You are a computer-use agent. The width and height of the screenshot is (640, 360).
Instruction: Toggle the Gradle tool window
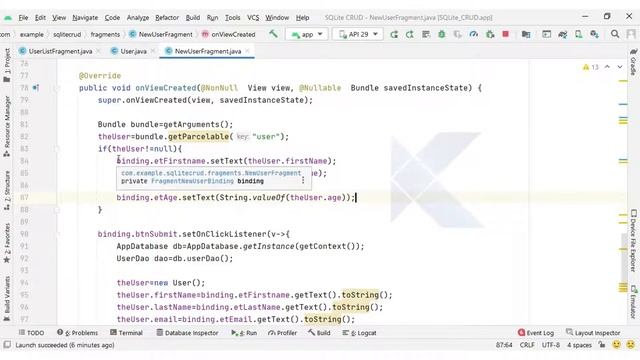[x=633, y=62]
